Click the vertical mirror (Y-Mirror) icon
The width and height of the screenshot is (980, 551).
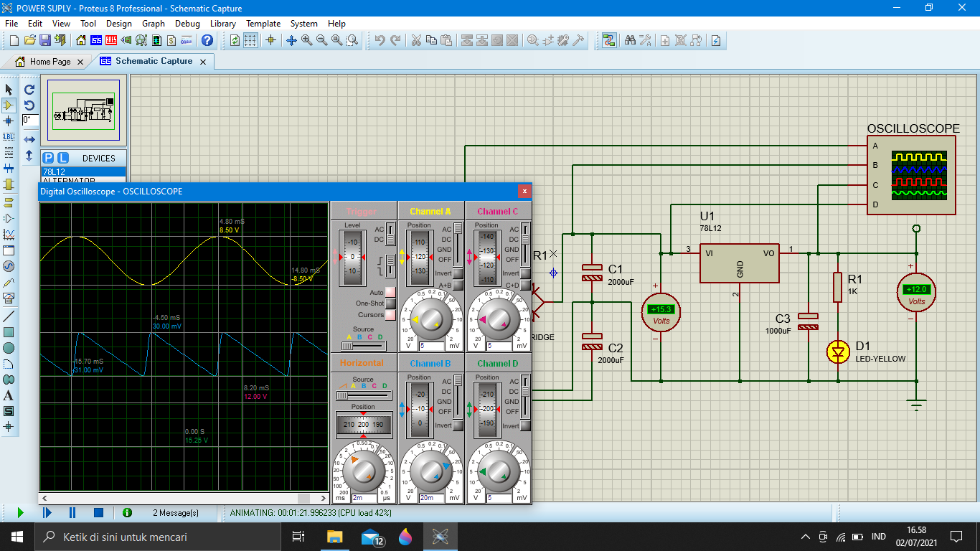click(x=29, y=155)
